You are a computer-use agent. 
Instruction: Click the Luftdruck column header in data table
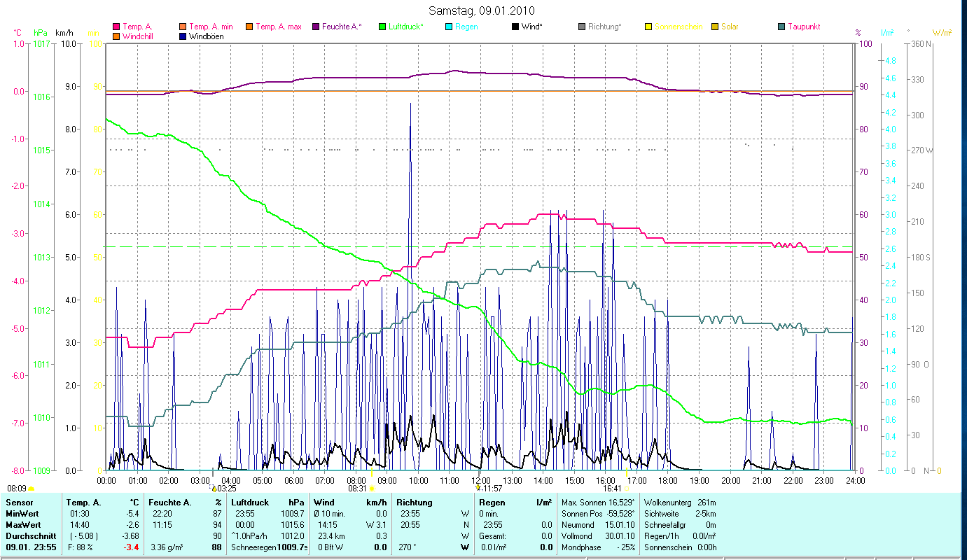click(x=249, y=503)
